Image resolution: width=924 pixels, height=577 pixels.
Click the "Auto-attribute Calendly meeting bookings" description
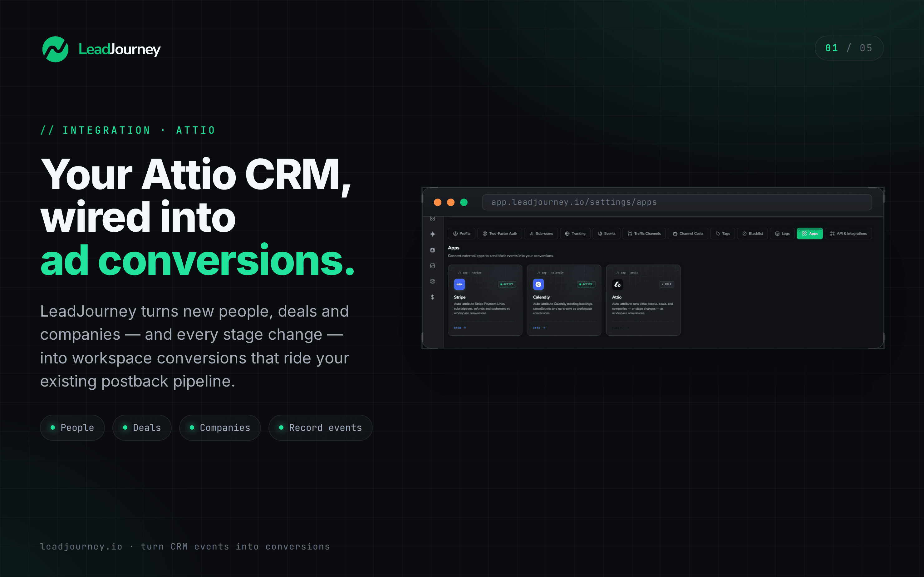coord(563,309)
